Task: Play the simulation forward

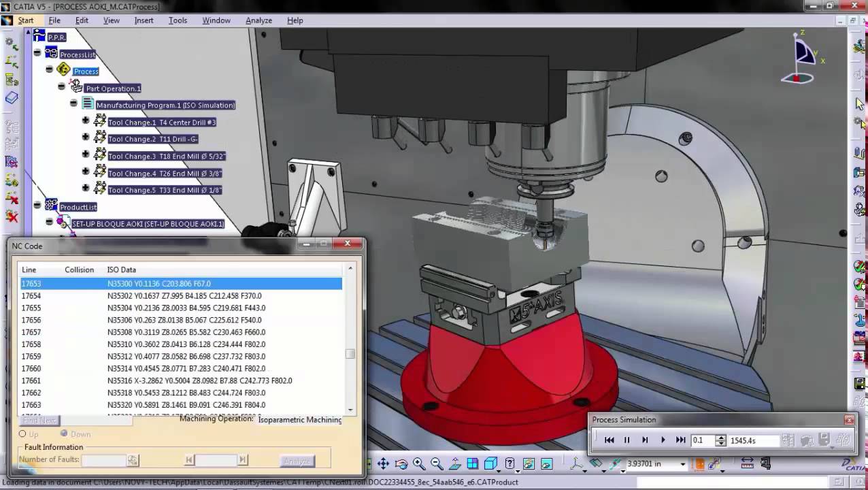Action: coord(663,440)
